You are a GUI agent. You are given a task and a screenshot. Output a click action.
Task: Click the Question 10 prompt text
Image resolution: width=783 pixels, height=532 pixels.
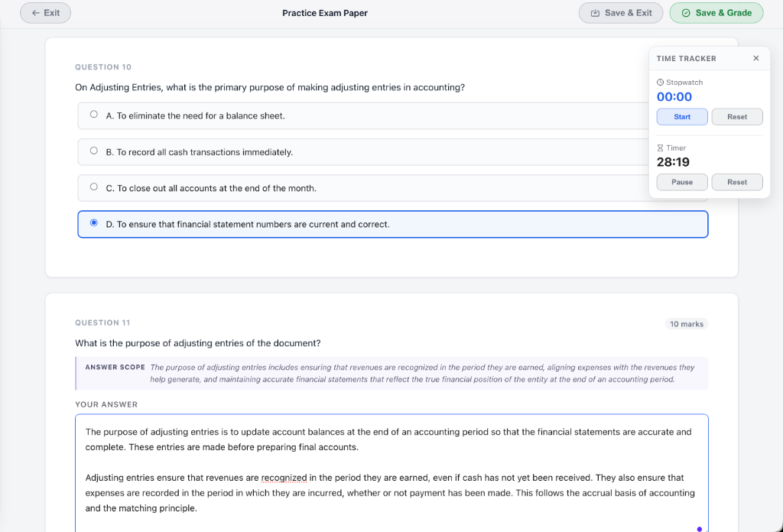[x=270, y=87]
